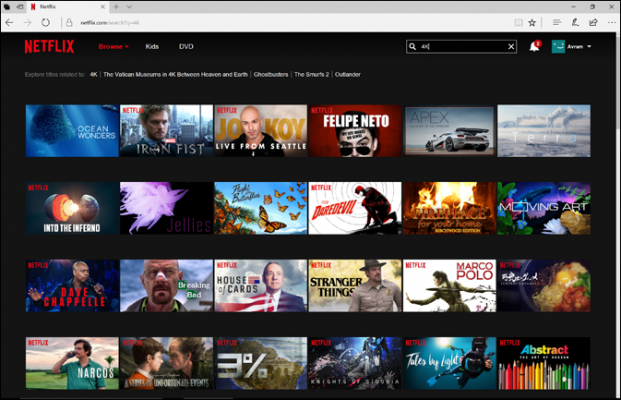Open the Abstract thumbnail
The height and width of the screenshot is (400, 621).
[544, 363]
